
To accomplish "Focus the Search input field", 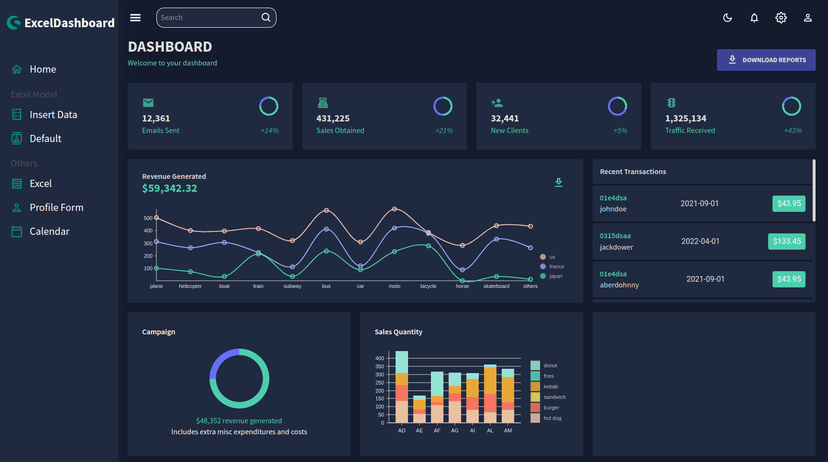I will 209,17.
